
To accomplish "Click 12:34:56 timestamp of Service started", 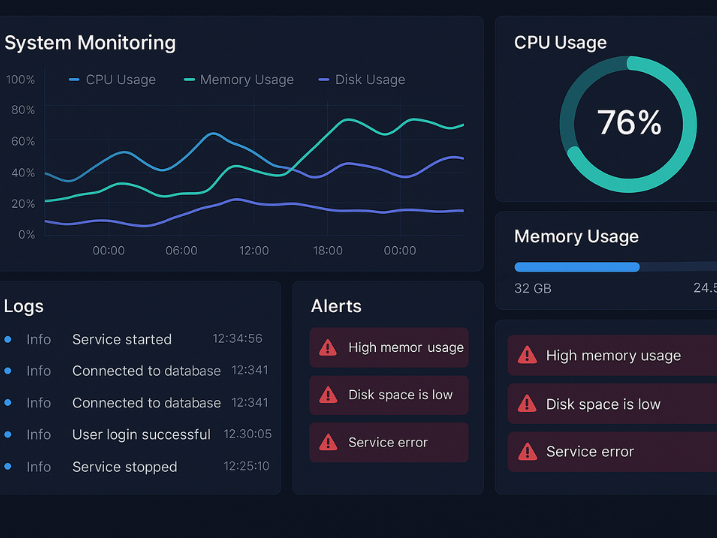I will [x=237, y=339].
